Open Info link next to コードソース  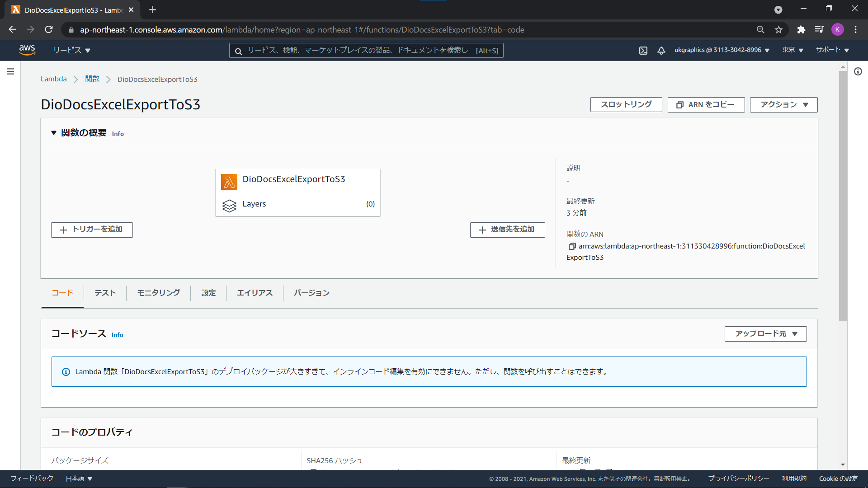click(118, 335)
